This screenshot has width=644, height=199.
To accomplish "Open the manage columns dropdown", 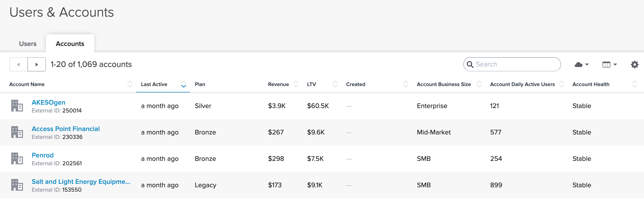I will coord(609,65).
